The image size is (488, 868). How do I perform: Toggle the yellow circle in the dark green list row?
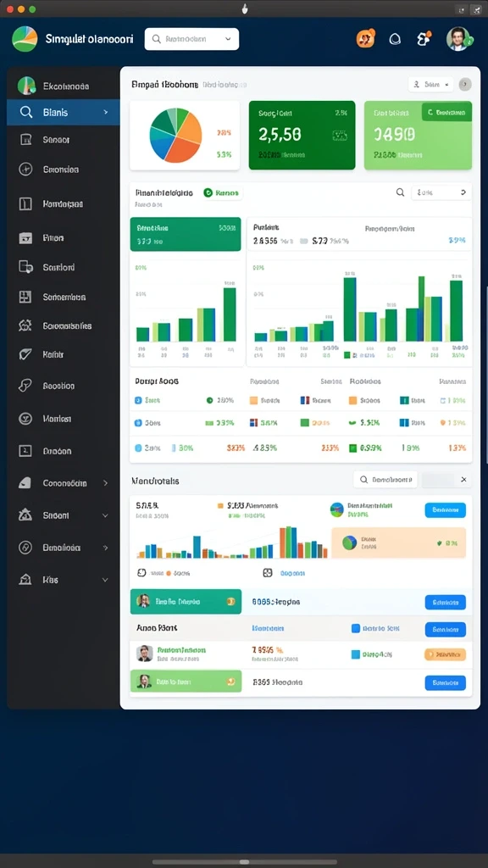click(x=230, y=601)
